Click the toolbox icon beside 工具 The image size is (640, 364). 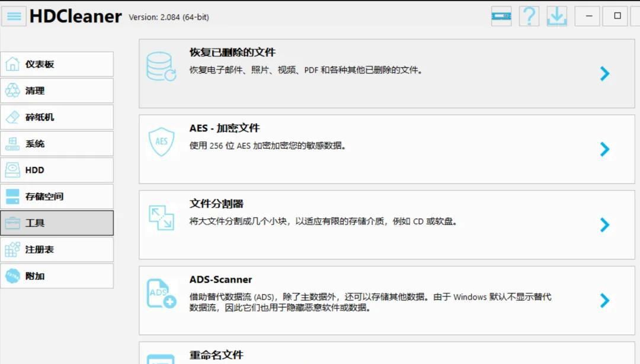click(12, 223)
